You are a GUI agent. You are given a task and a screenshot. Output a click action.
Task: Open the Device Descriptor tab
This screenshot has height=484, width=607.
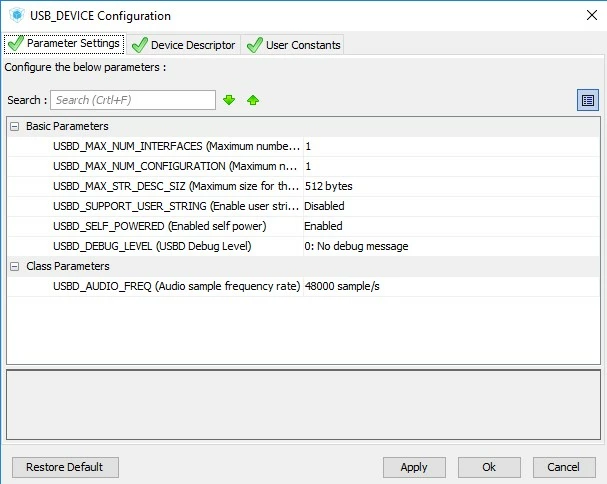[183, 45]
